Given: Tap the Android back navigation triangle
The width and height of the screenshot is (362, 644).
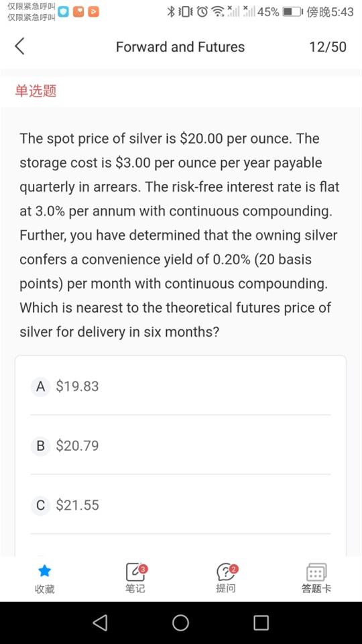Looking at the screenshot, I should (100, 623).
